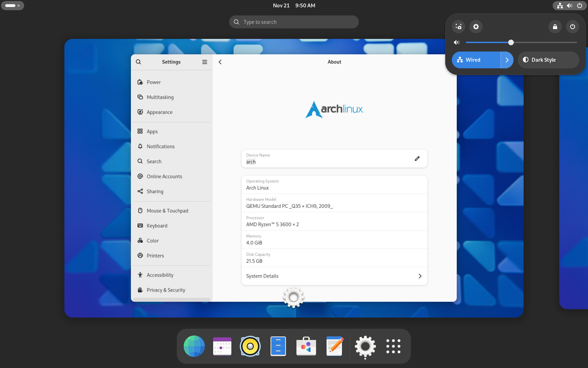Lock the screen with the padlock icon

click(x=555, y=27)
